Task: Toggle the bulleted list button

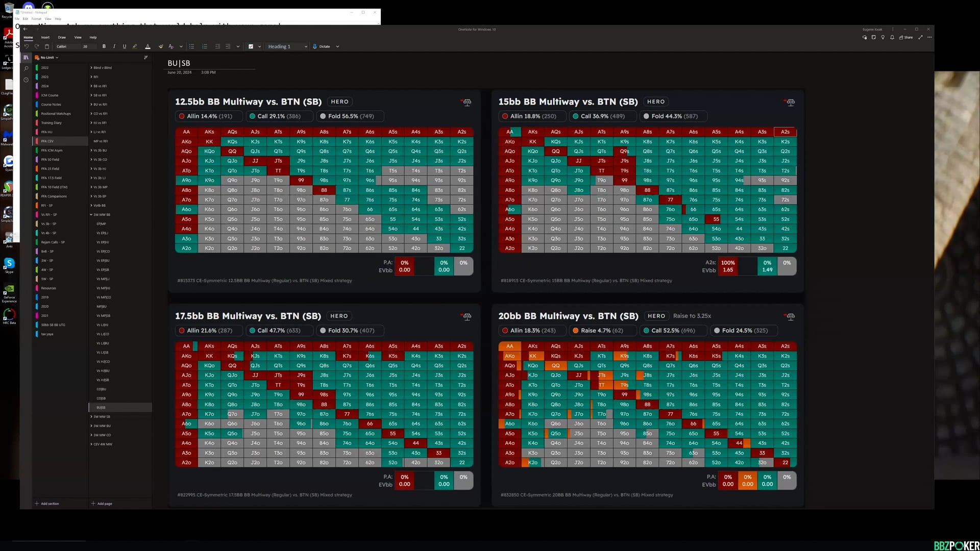Action: coord(192,46)
